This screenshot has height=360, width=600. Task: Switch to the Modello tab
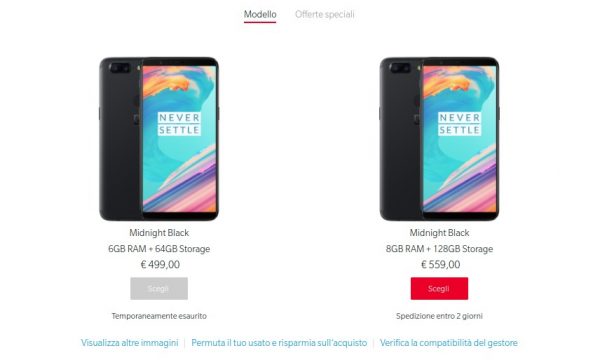(x=260, y=15)
